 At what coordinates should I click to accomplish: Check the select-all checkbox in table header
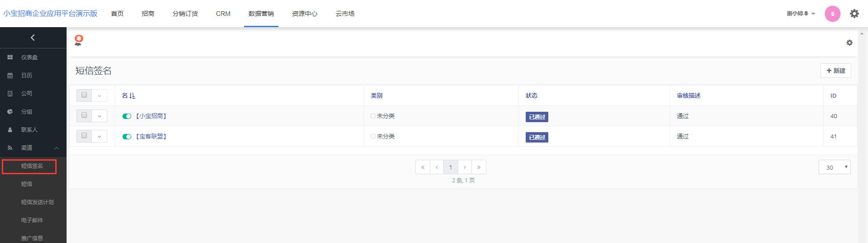click(x=84, y=95)
